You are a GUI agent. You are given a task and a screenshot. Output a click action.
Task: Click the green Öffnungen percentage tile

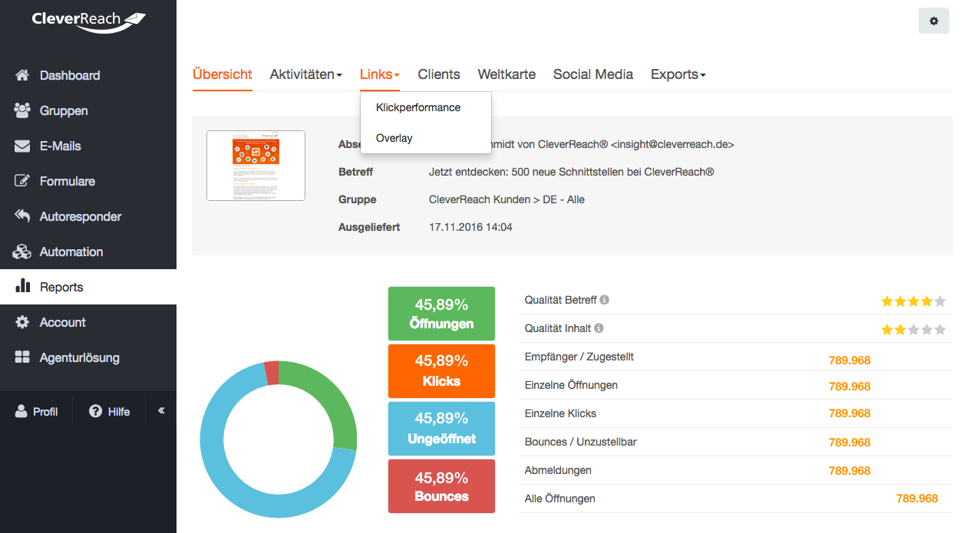click(x=441, y=314)
